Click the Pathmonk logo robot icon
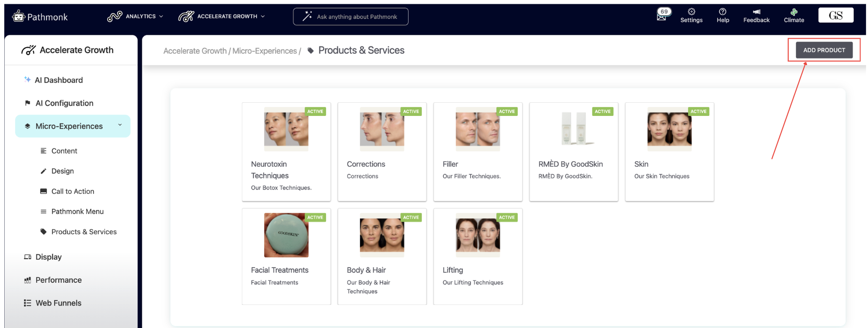 click(x=18, y=16)
